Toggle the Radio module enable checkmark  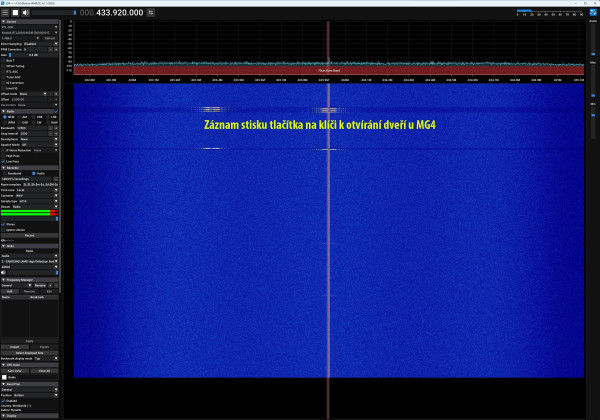[56, 111]
